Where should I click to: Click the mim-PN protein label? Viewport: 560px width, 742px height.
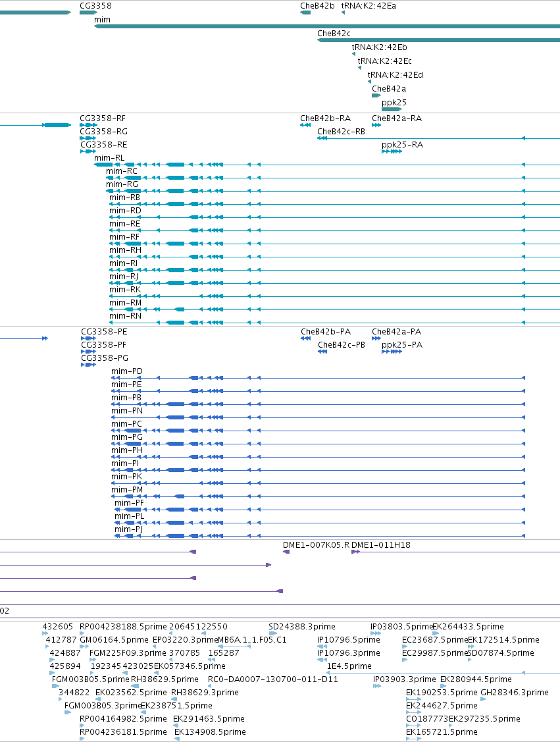point(127,410)
